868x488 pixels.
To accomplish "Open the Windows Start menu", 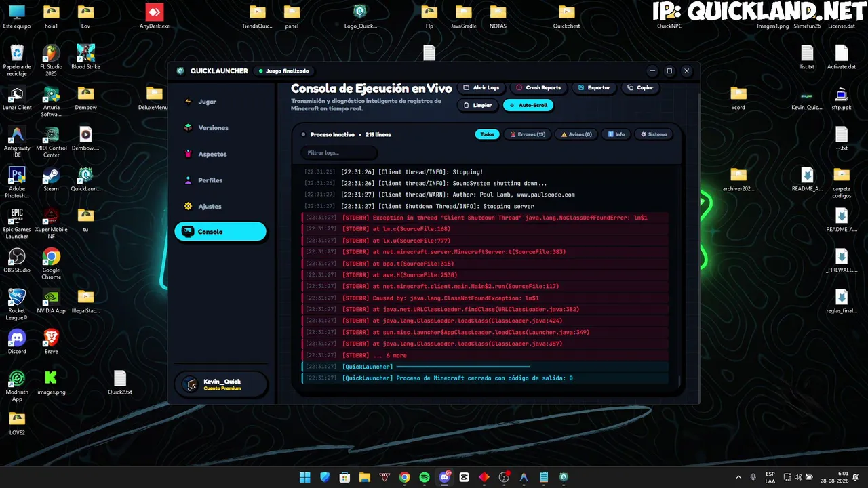I will pyautogui.click(x=305, y=477).
